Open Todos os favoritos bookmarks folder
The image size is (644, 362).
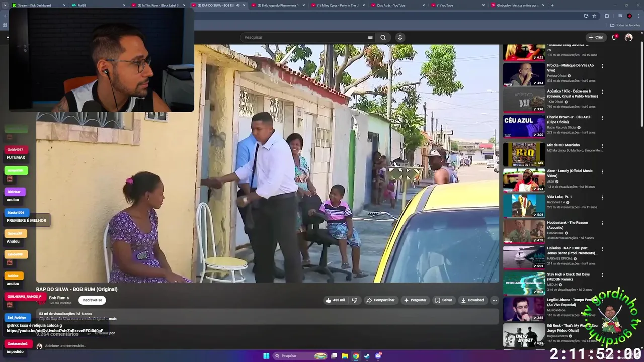[x=625, y=25]
